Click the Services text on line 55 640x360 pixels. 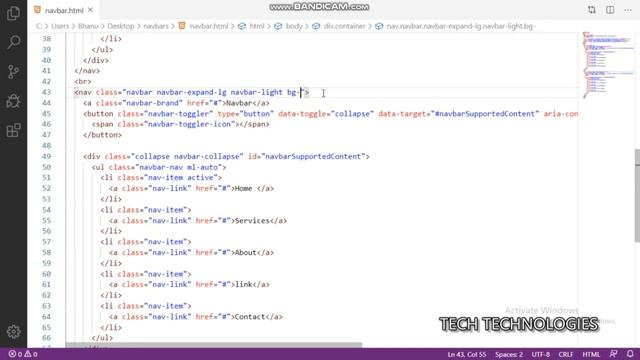tap(252, 220)
